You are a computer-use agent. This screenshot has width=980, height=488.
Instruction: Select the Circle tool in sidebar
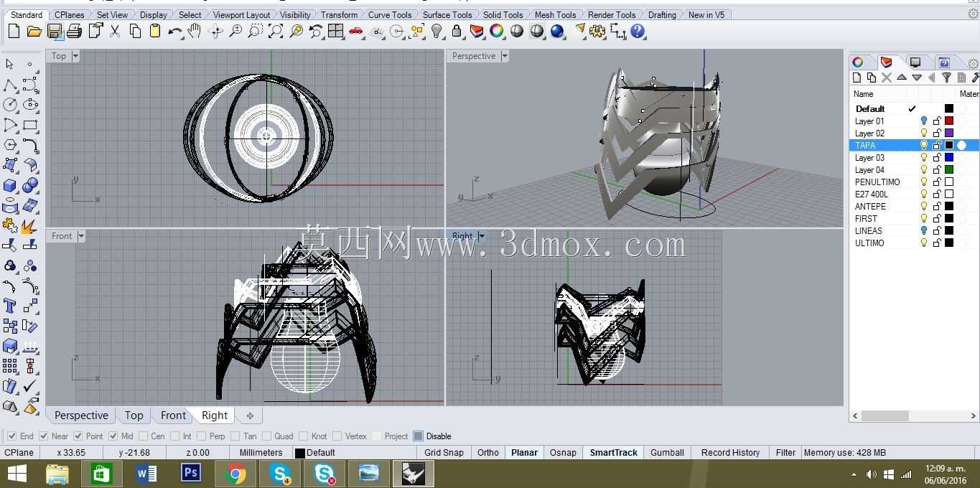[10, 105]
